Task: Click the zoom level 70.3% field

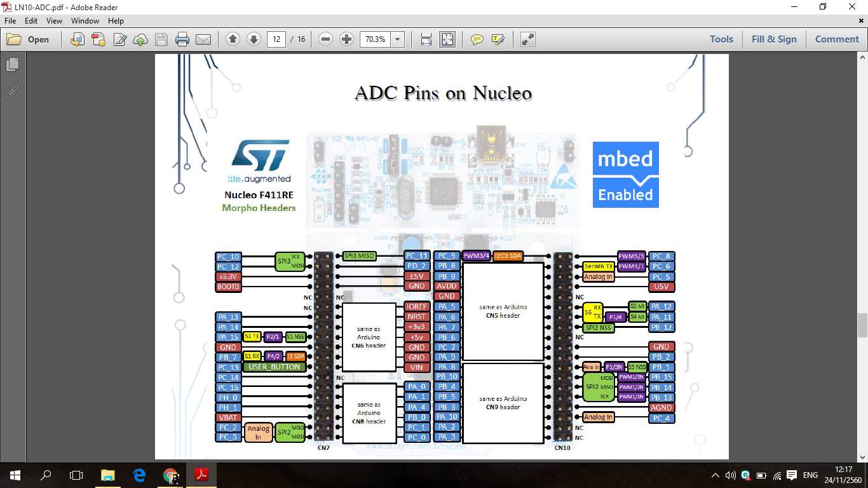Action: (376, 39)
